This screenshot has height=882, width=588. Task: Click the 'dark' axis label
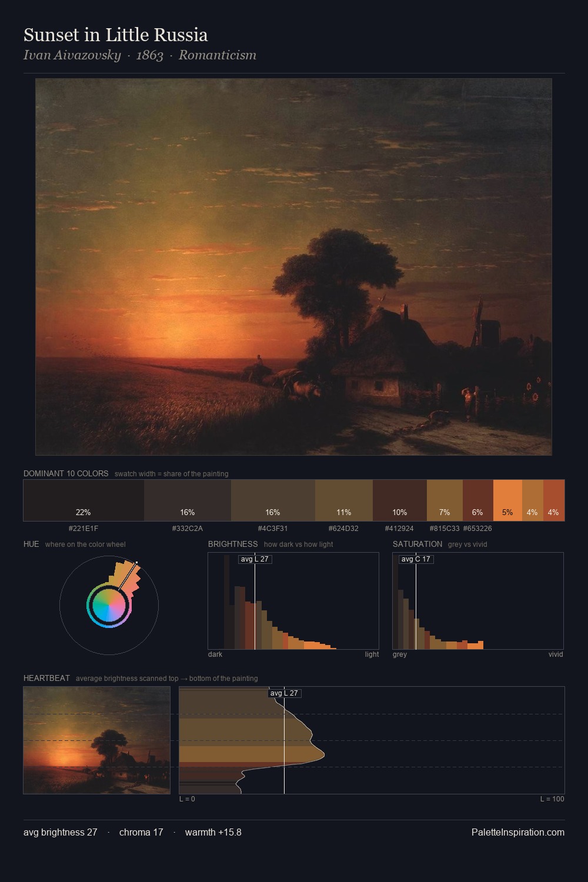[x=215, y=654]
